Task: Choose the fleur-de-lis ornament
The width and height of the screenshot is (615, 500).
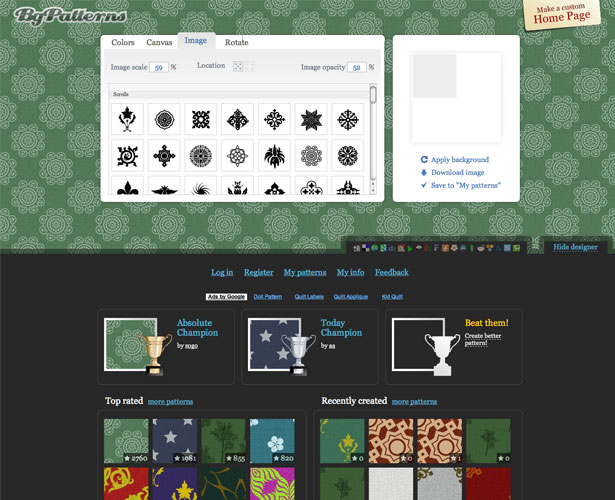Action: tap(127, 186)
